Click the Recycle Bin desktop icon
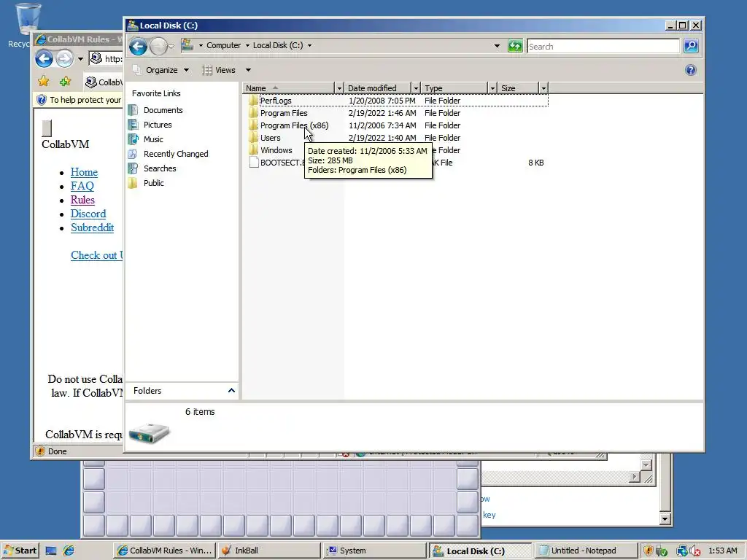Image resolution: width=747 pixels, height=560 pixels. tap(27, 19)
